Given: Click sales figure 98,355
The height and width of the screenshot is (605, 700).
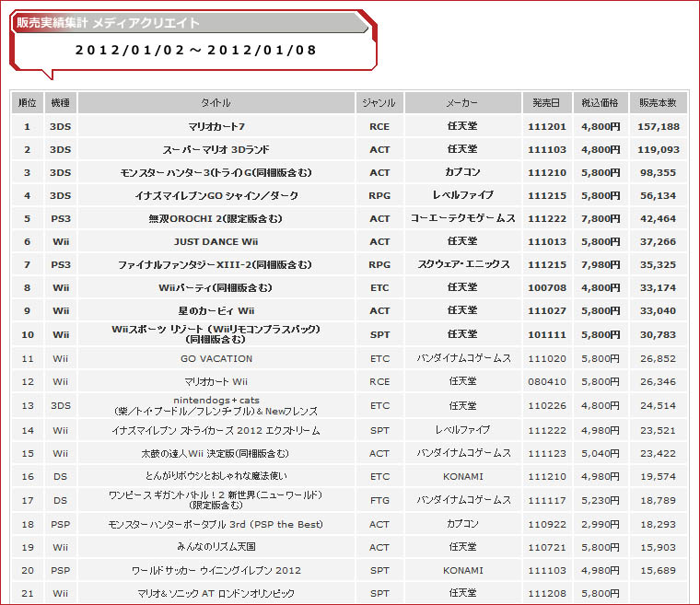Looking at the screenshot, I should 658,173.
